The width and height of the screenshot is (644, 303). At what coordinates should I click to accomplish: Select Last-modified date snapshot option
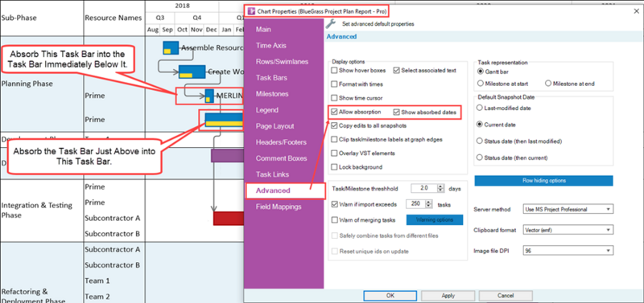pos(480,109)
